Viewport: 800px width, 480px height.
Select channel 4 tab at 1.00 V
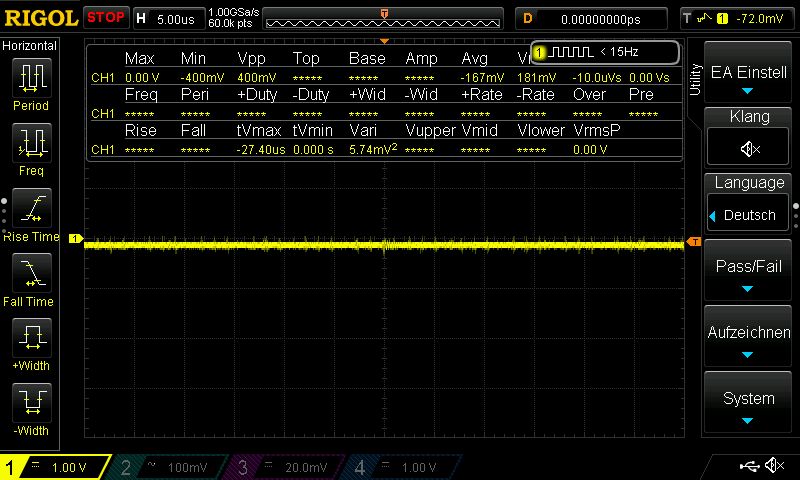(403, 467)
